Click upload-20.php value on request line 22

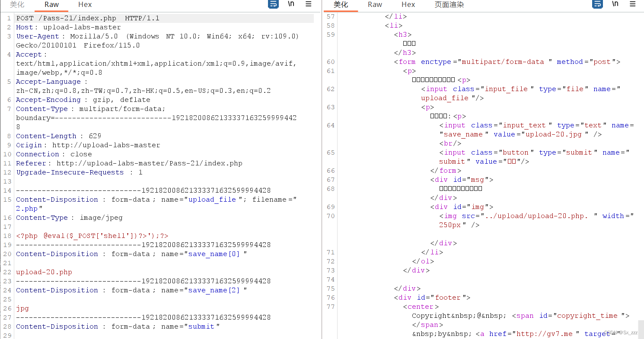[x=44, y=272]
